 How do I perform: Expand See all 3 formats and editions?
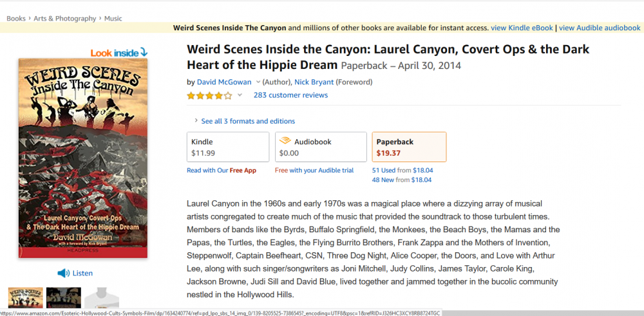tap(248, 121)
